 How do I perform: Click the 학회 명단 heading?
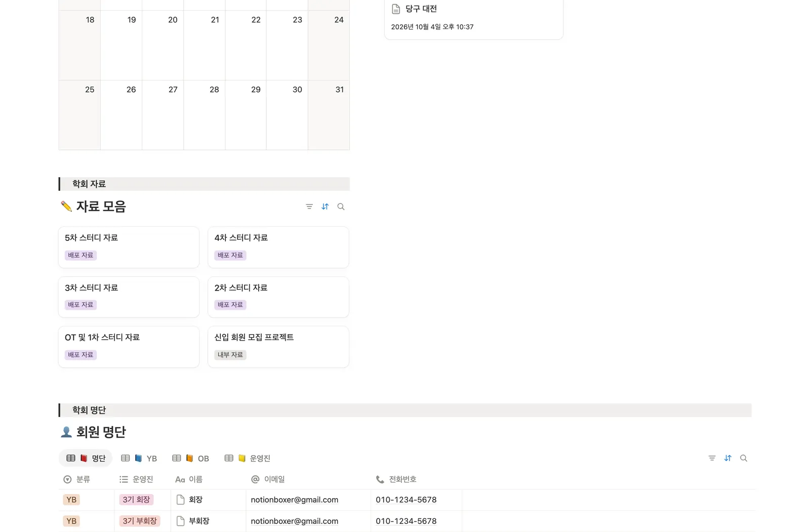point(89,410)
